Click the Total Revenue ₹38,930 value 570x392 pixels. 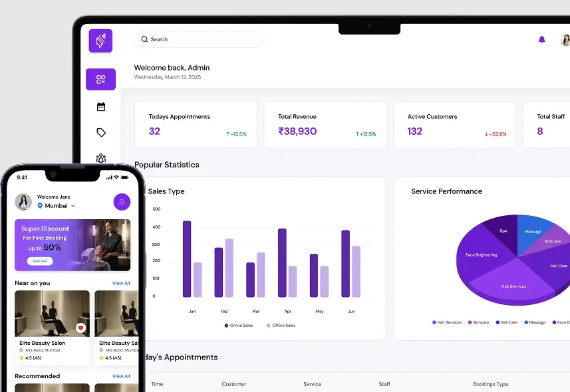[297, 131]
